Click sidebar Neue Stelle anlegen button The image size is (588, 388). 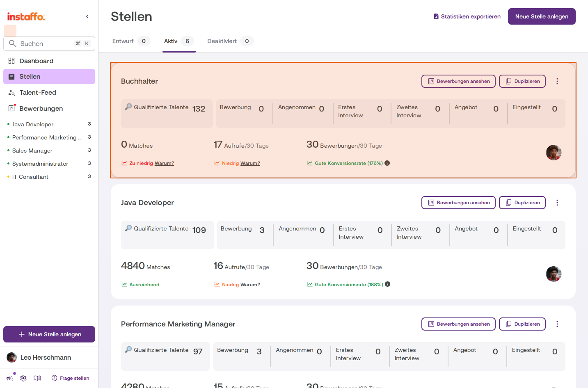[49, 334]
